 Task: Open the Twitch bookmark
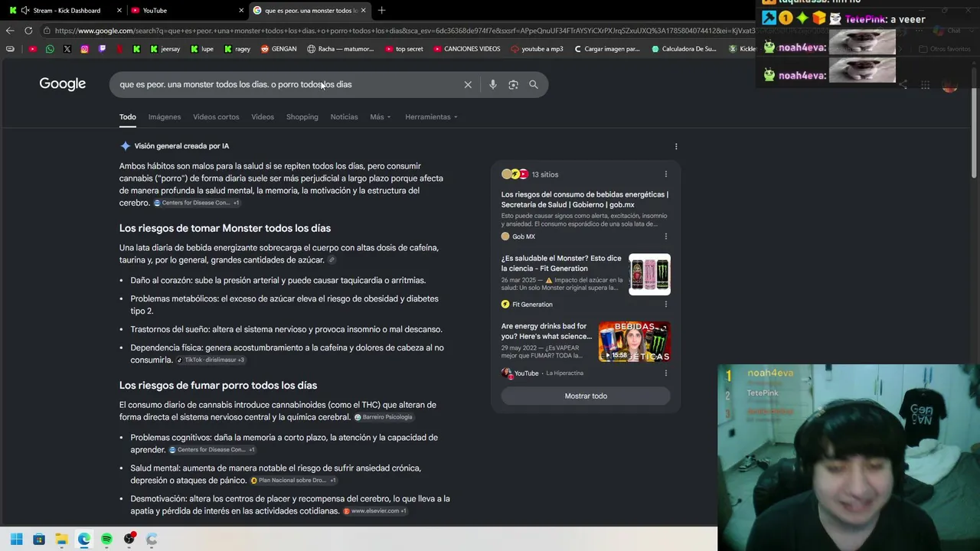coord(102,49)
